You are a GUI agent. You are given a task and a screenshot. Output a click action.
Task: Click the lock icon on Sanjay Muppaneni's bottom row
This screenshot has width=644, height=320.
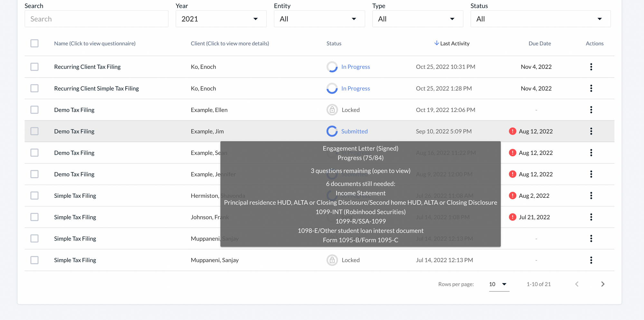(x=332, y=260)
